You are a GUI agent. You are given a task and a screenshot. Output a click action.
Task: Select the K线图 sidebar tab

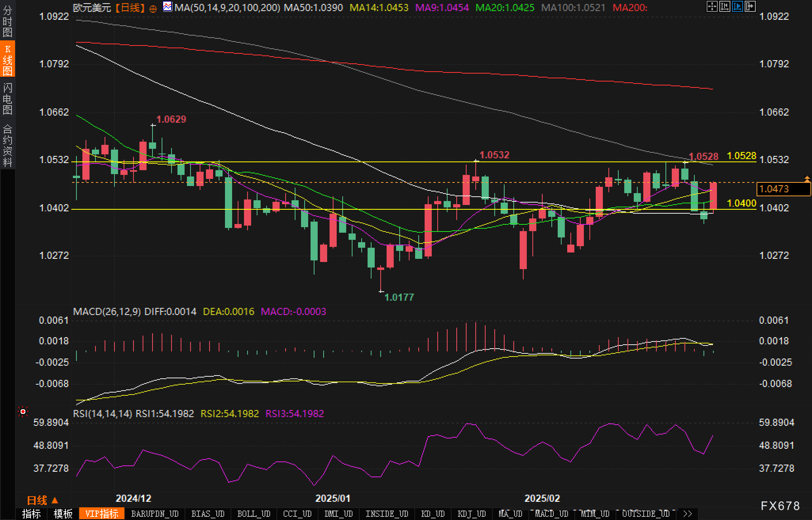7,59
